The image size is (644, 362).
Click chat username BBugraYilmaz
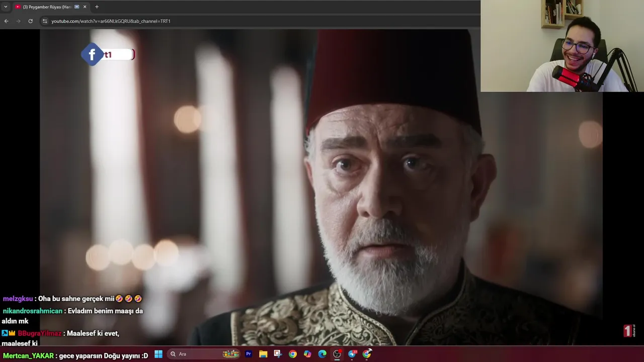coord(40,333)
